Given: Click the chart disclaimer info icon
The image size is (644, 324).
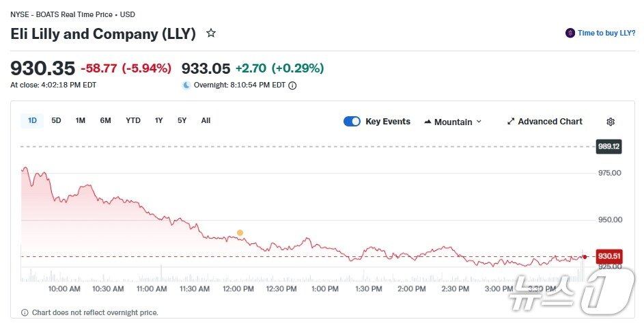Looking at the screenshot, I should coord(25,312).
